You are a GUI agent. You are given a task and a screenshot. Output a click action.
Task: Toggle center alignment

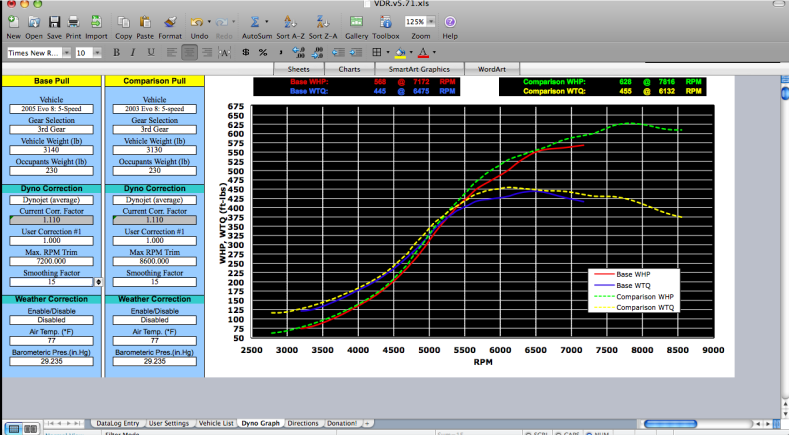pos(189,52)
